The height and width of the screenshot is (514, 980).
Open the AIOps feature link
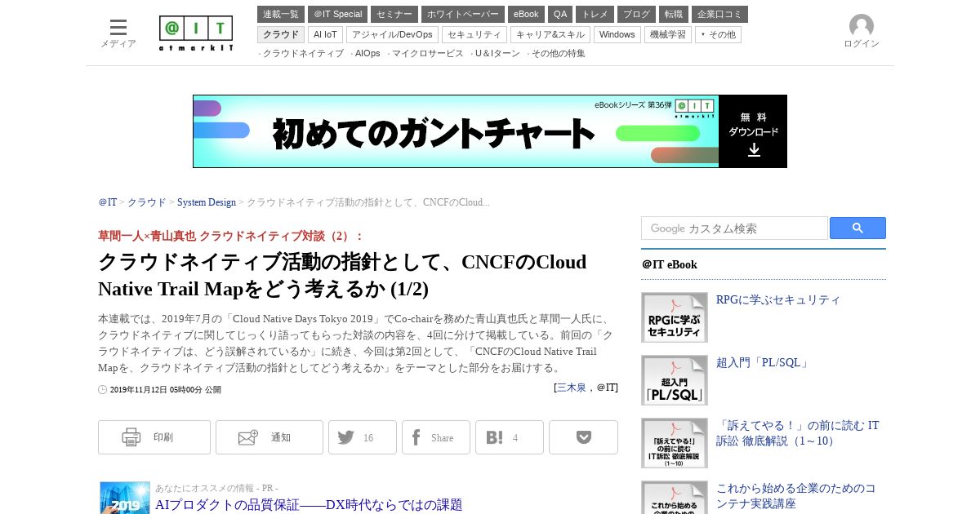click(x=367, y=54)
